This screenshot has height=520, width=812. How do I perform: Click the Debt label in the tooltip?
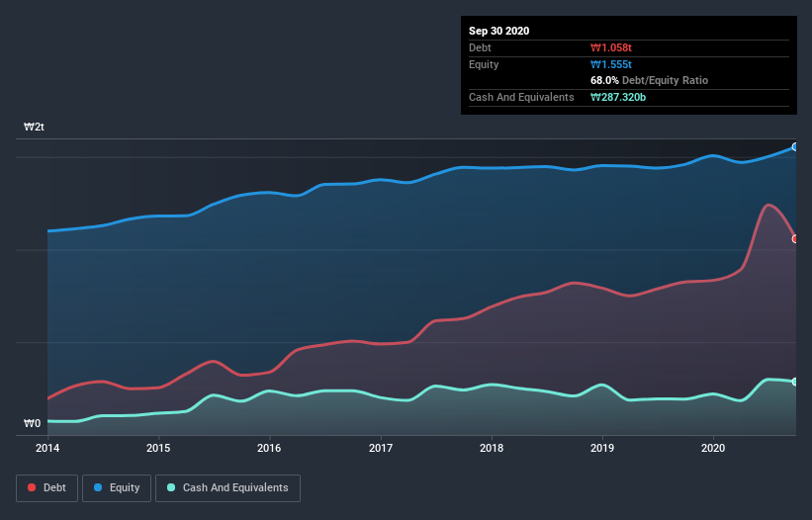pyautogui.click(x=480, y=47)
